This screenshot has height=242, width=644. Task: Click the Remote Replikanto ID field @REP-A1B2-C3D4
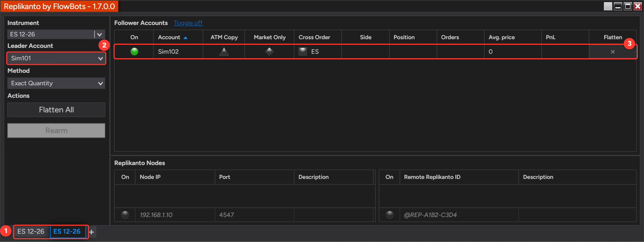[x=459, y=215]
